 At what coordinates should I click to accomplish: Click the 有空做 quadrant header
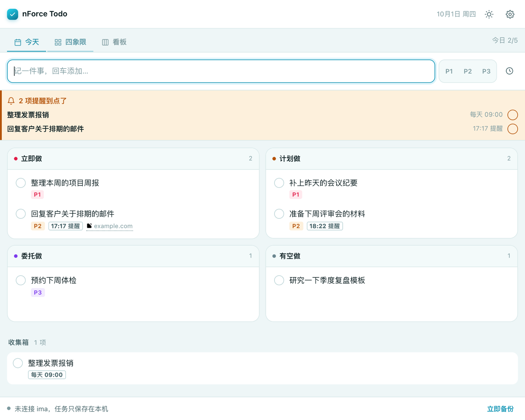(x=392, y=256)
